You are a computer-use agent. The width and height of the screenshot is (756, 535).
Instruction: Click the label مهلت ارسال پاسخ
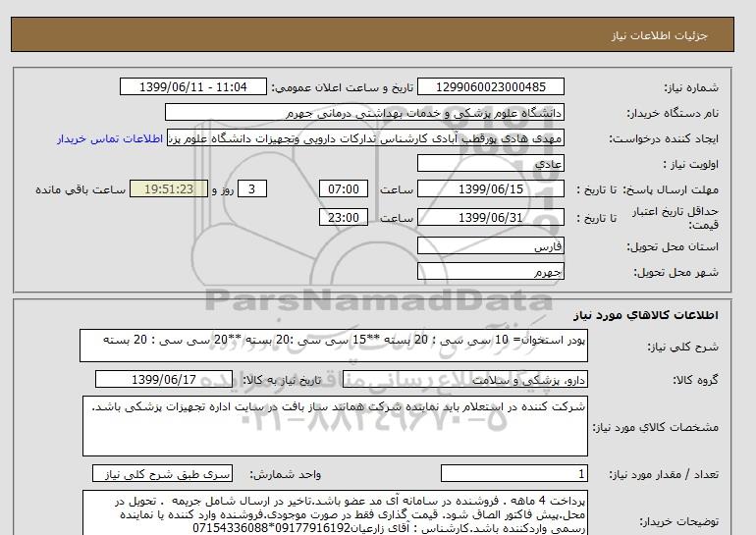(x=671, y=189)
